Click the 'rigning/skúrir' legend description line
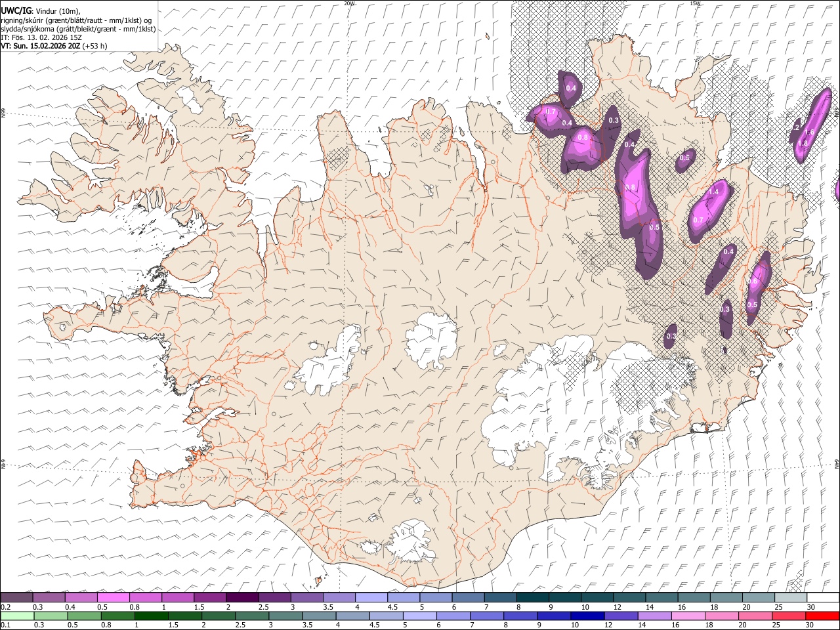The height and width of the screenshot is (630, 840). (76, 20)
